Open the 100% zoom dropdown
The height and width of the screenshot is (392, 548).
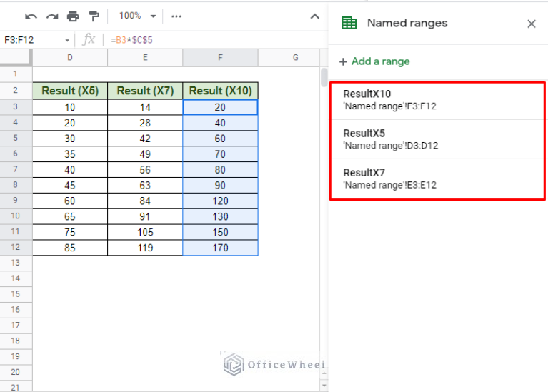point(136,16)
